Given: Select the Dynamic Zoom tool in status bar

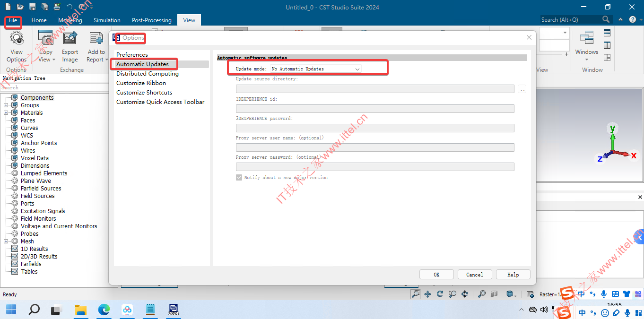Looking at the screenshot, I should point(453,294).
